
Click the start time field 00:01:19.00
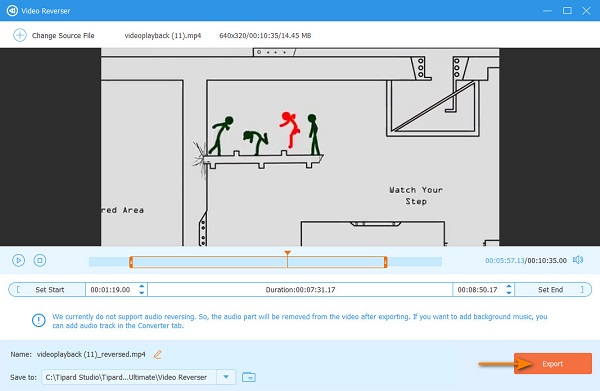111,290
